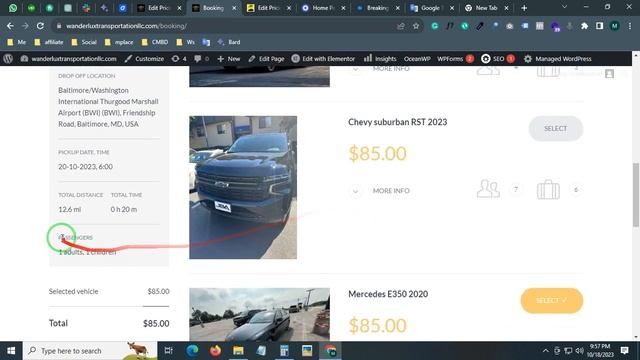640x360 pixels.
Task: Reload the booking page
Action: click(40, 26)
